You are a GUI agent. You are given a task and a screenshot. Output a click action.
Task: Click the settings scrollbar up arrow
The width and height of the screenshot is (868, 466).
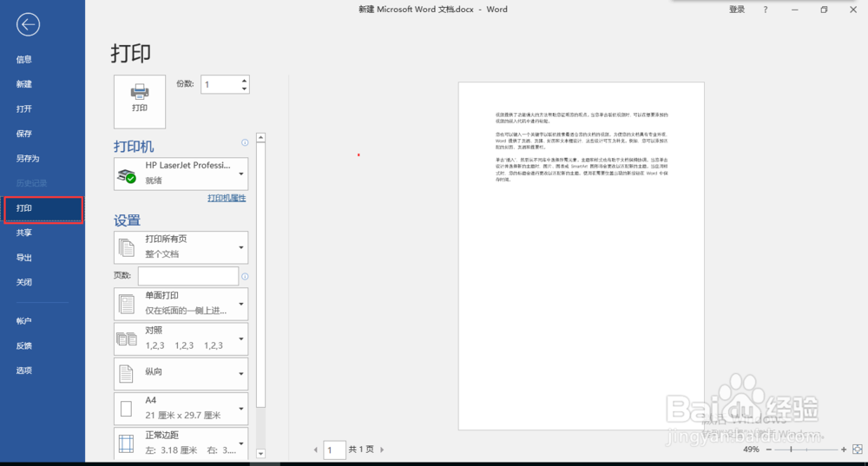click(260, 137)
